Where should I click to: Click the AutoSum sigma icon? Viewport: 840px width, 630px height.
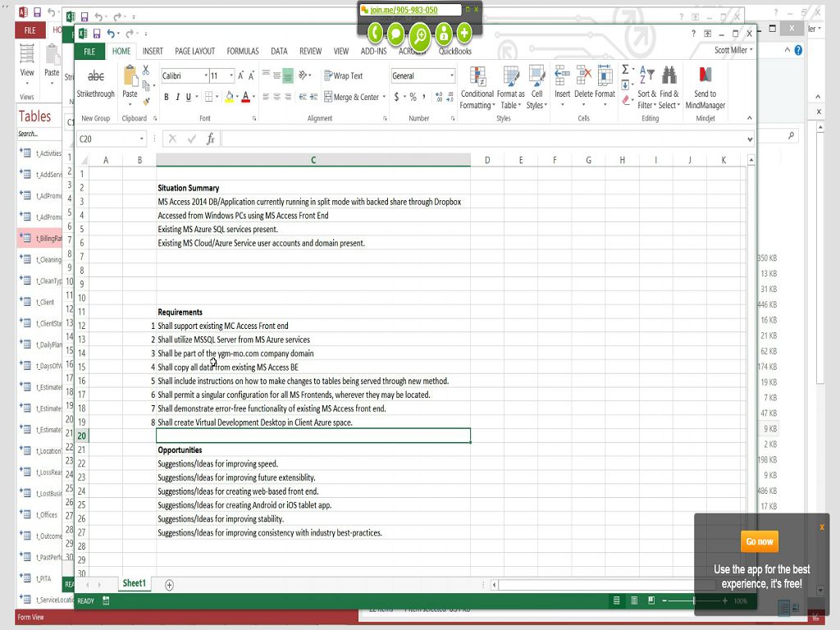[625, 70]
